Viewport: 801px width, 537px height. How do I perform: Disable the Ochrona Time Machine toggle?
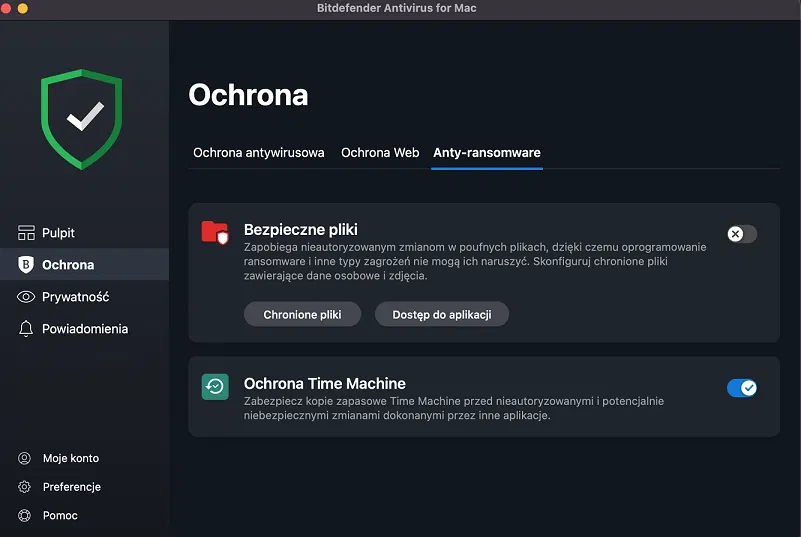coord(742,388)
